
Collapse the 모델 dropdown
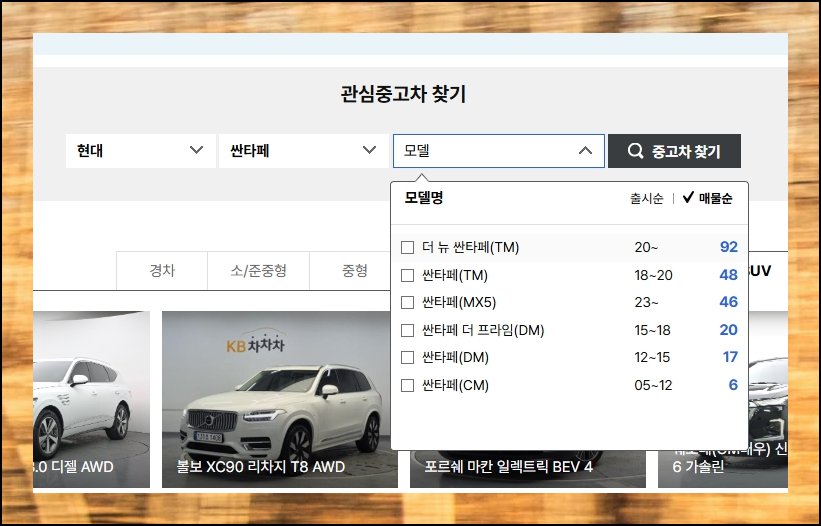(499, 151)
